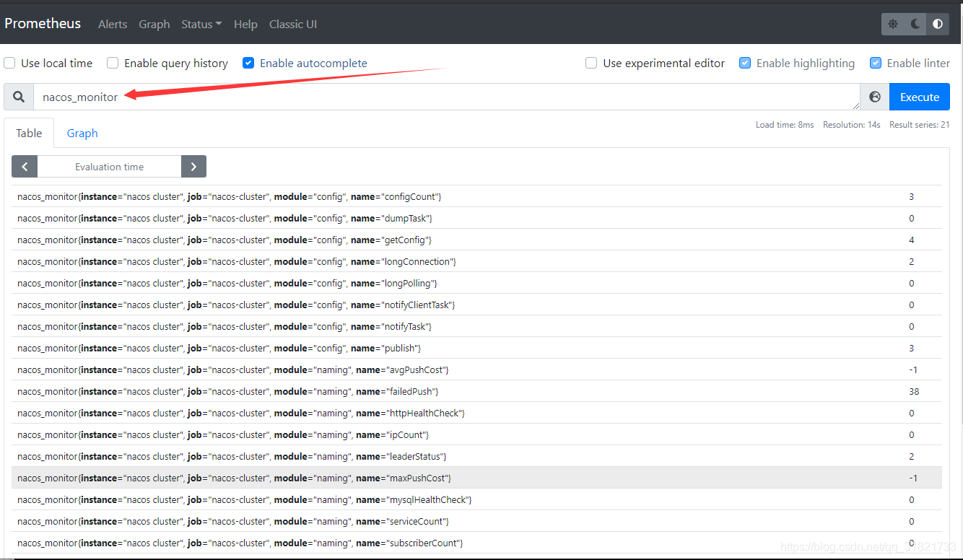The height and width of the screenshot is (560, 963).
Task: Select the auto theme half-circle icon
Action: tap(938, 24)
